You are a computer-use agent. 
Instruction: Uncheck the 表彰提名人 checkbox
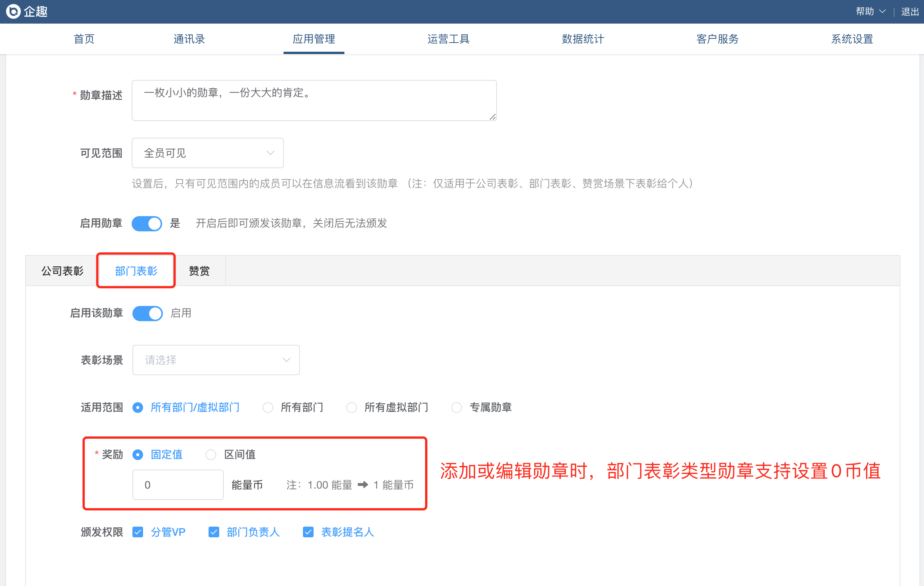[308, 532]
